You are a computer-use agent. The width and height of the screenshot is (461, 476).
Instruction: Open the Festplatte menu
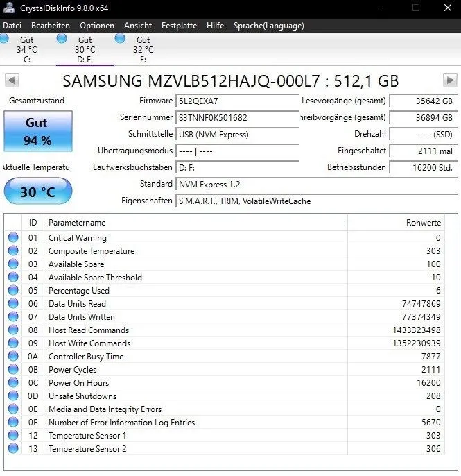180,26
